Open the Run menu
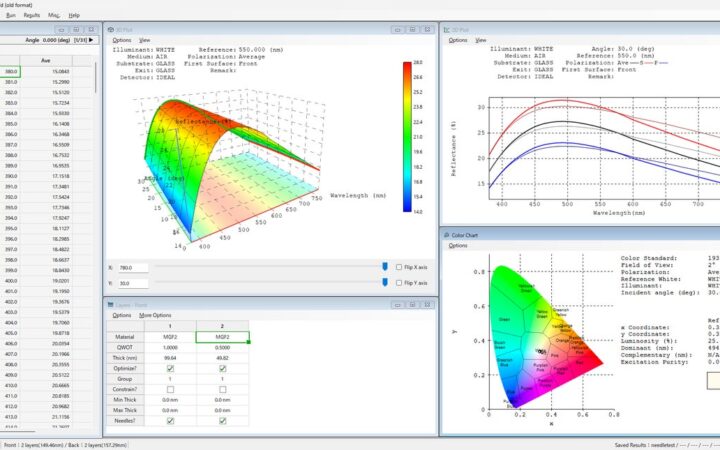 [11, 15]
